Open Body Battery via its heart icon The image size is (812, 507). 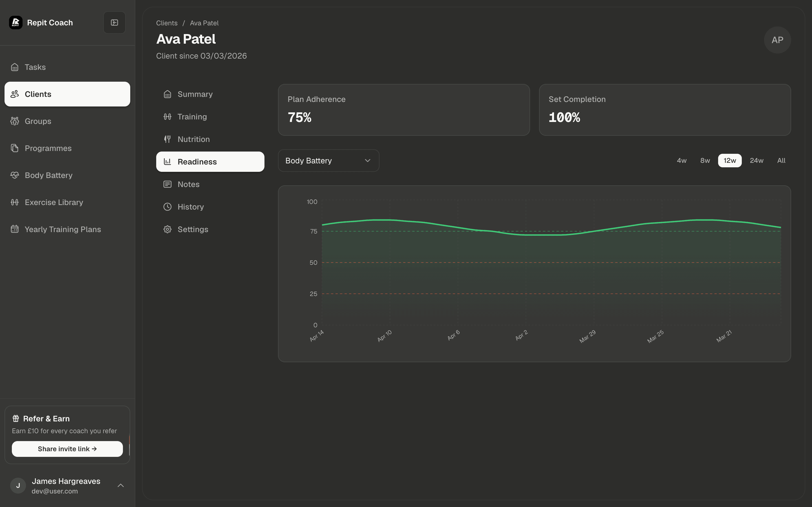click(x=14, y=175)
